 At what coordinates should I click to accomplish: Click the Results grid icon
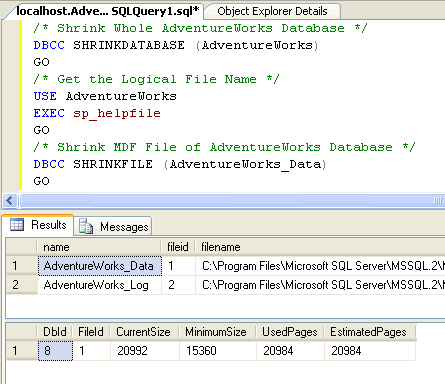point(17,225)
